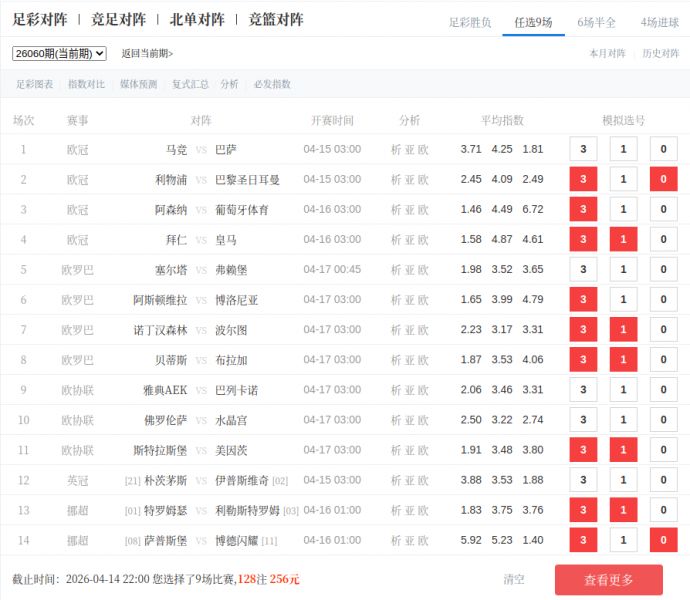The height and width of the screenshot is (600, 690).
Task: Click the red 查看更多 button
Action: (608, 580)
